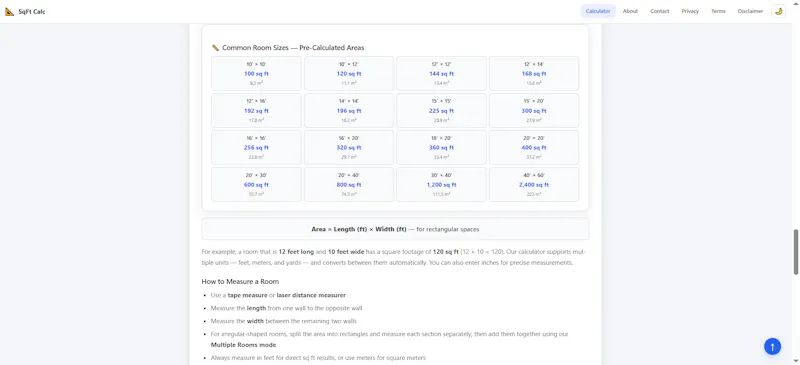The height and width of the screenshot is (365, 800).
Task: Open the About page link
Action: tap(630, 11)
